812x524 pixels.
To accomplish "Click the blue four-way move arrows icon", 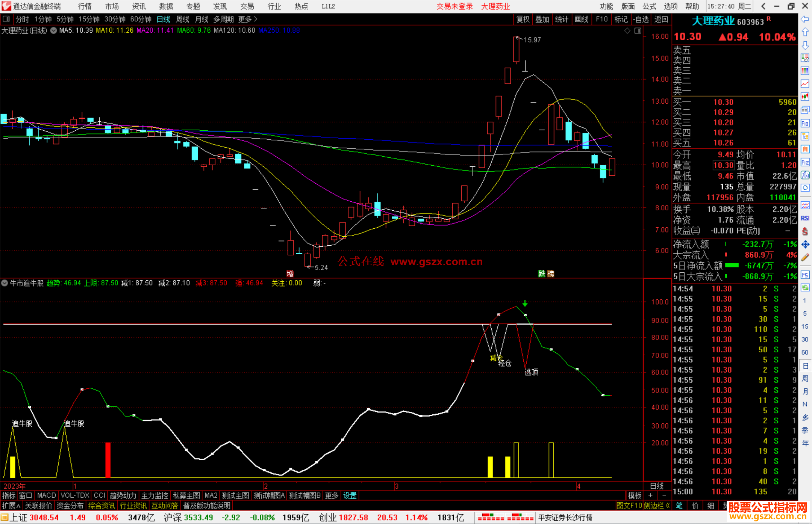I will click(805, 245).
